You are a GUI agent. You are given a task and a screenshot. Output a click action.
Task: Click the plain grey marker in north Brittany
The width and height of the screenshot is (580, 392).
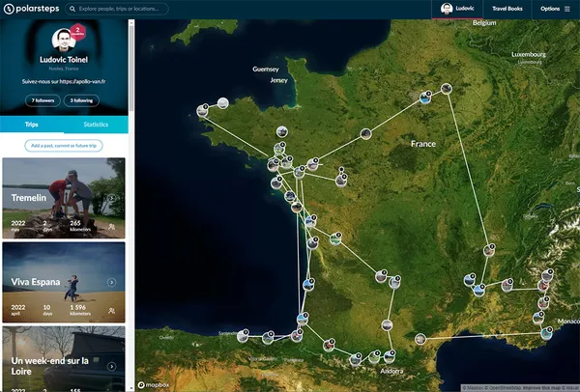click(223, 103)
